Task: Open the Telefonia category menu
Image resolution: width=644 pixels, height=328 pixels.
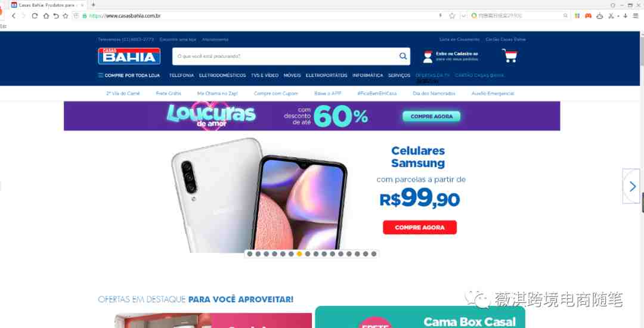Action: point(181,76)
